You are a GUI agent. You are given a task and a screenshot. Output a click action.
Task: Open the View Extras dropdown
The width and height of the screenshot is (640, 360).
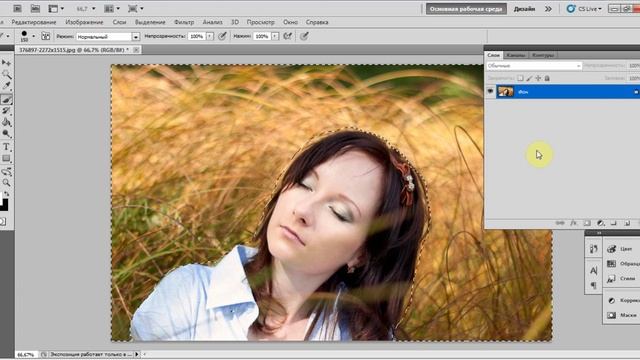56,9
